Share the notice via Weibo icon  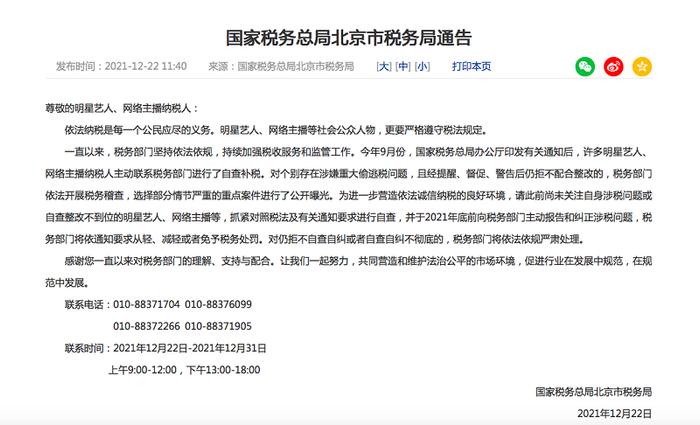pos(613,67)
